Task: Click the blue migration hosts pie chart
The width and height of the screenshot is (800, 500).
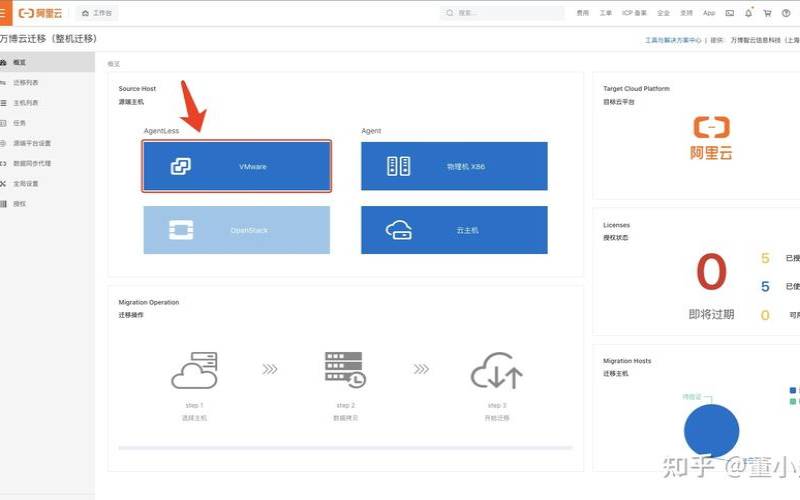Action: 711,431
